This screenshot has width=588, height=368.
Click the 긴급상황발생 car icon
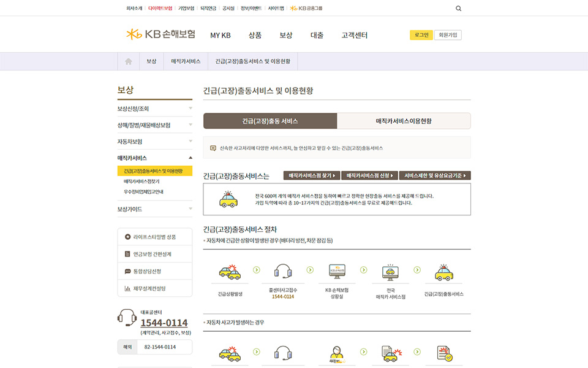(230, 271)
